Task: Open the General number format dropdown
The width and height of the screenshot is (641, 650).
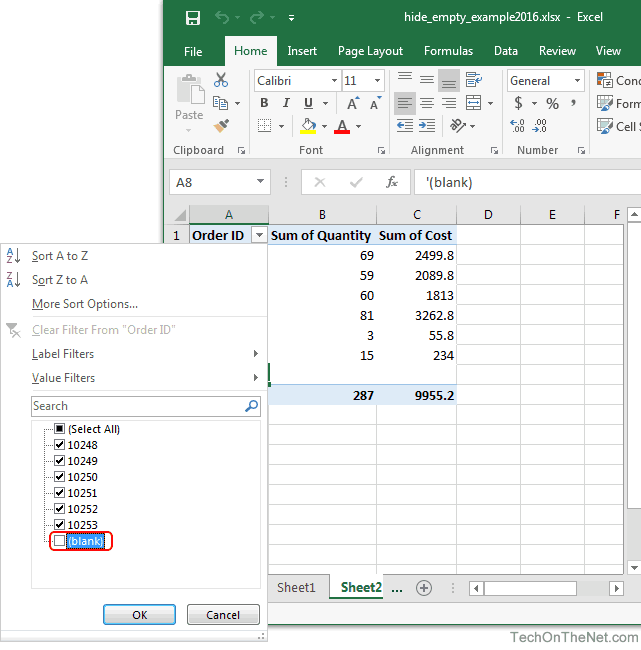Action: coord(577,80)
